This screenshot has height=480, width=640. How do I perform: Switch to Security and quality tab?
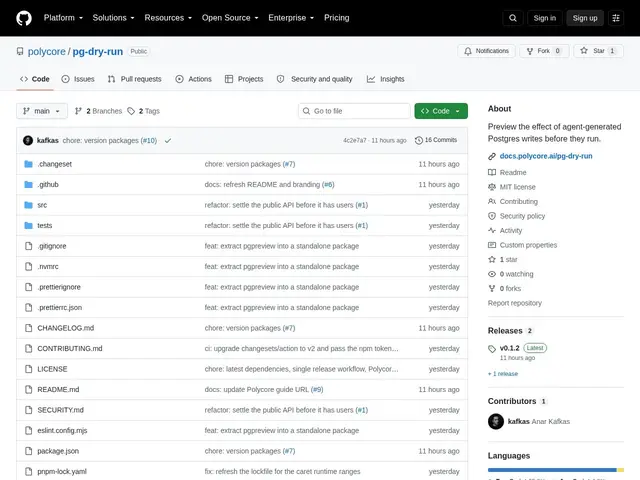[x=314, y=79]
